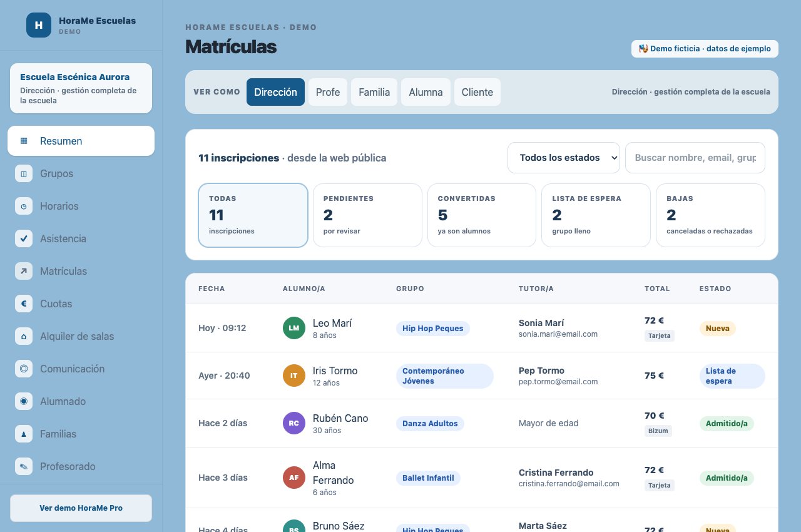801x532 pixels.
Task: Click sonia.mari@email.com address
Action: 558,334
